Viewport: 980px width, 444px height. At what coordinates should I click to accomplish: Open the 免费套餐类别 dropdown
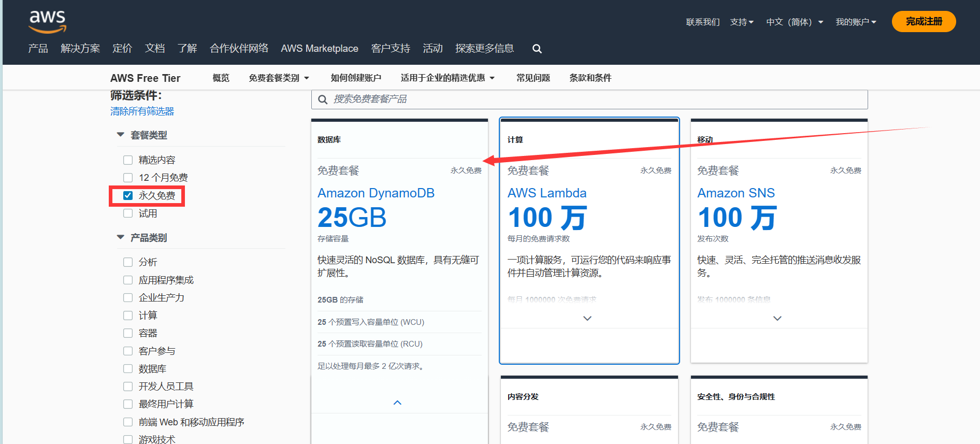pyautogui.click(x=279, y=78)
